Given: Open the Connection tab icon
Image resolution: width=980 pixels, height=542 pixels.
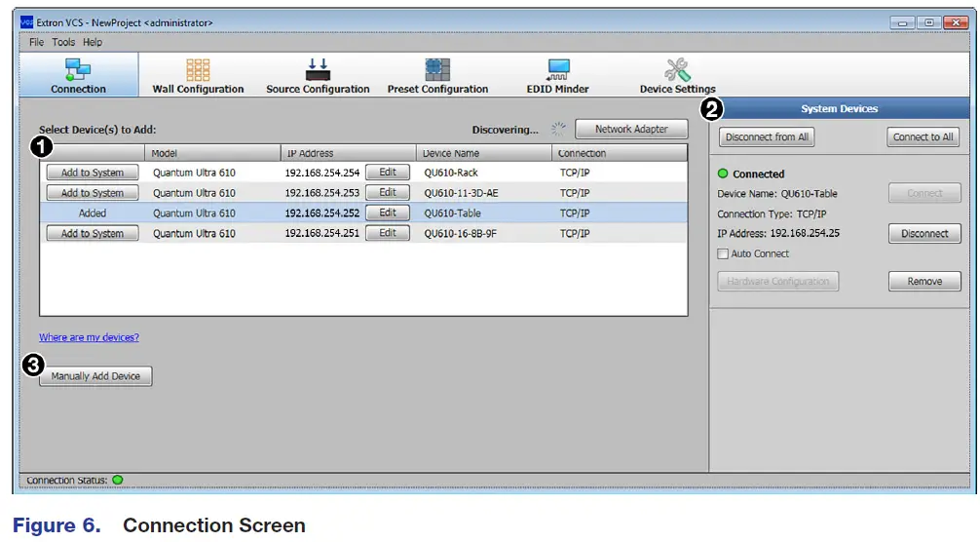Looking at the screenshot, I should (78, 69).
